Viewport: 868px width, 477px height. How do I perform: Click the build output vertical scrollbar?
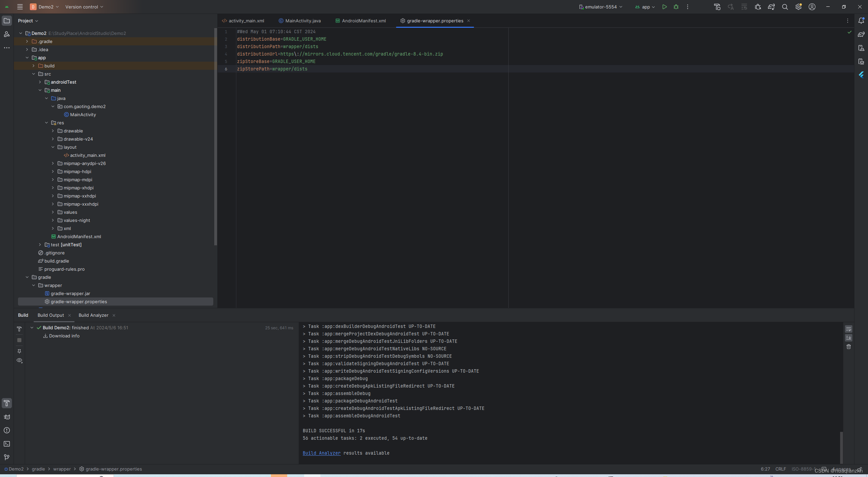point(841,447)
